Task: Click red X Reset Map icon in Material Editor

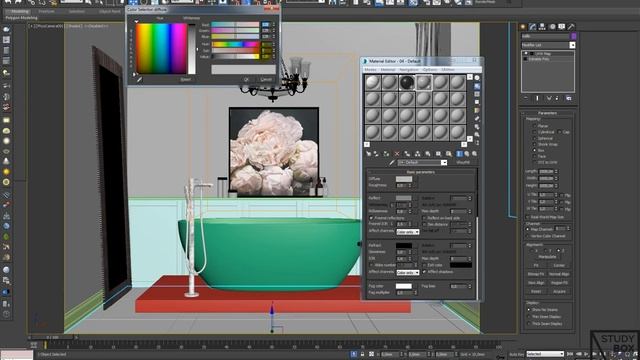Action: [x=397, y=154]
